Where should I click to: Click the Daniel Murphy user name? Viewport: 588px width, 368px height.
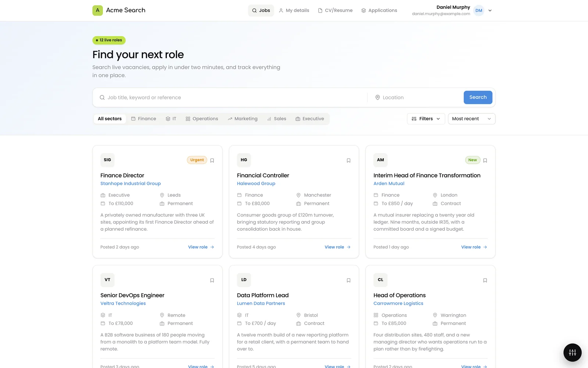point(453,7)
